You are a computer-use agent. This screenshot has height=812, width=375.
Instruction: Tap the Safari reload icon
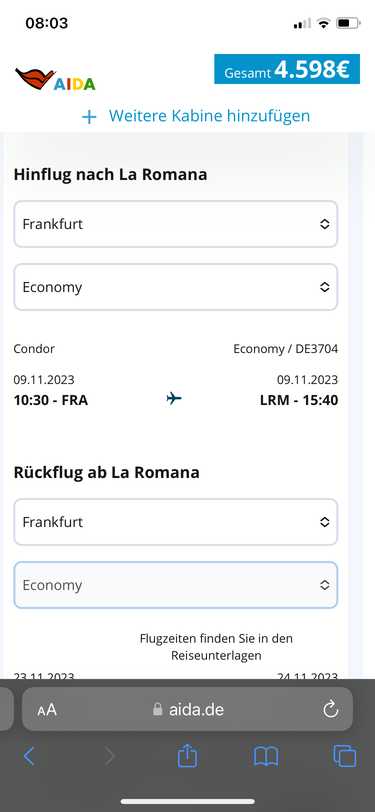(330, 709)
